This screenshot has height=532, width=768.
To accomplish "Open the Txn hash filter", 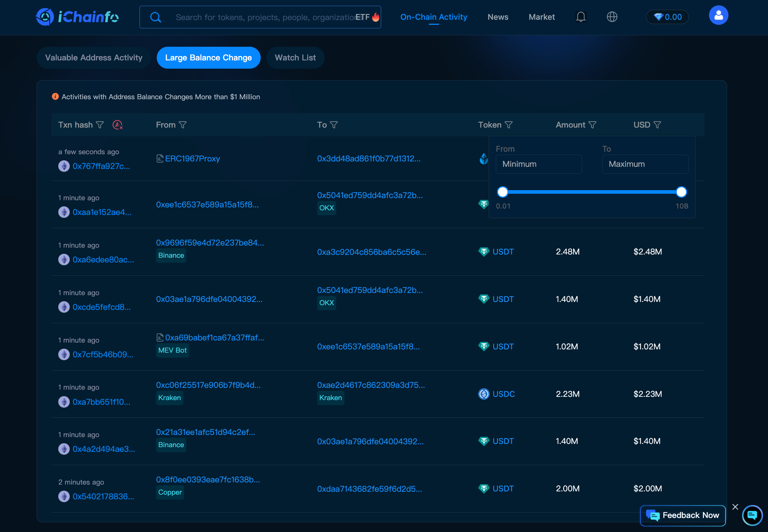I will [100, 125].
